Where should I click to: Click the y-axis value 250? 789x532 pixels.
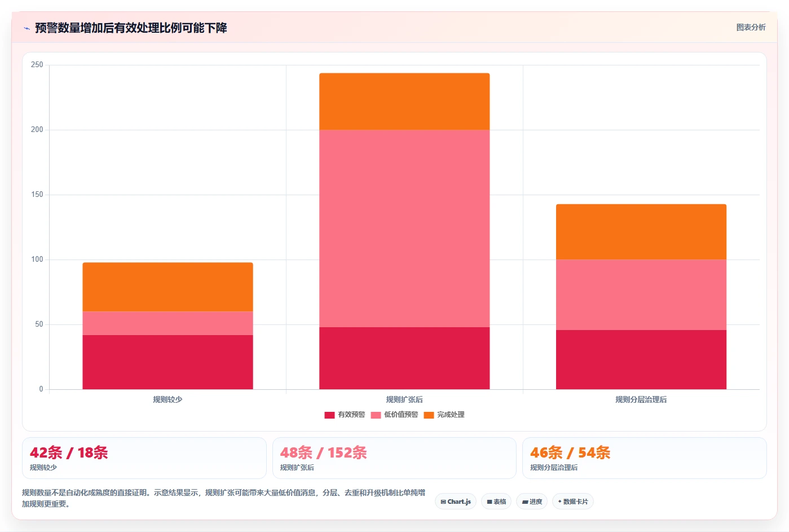point(37,65)
